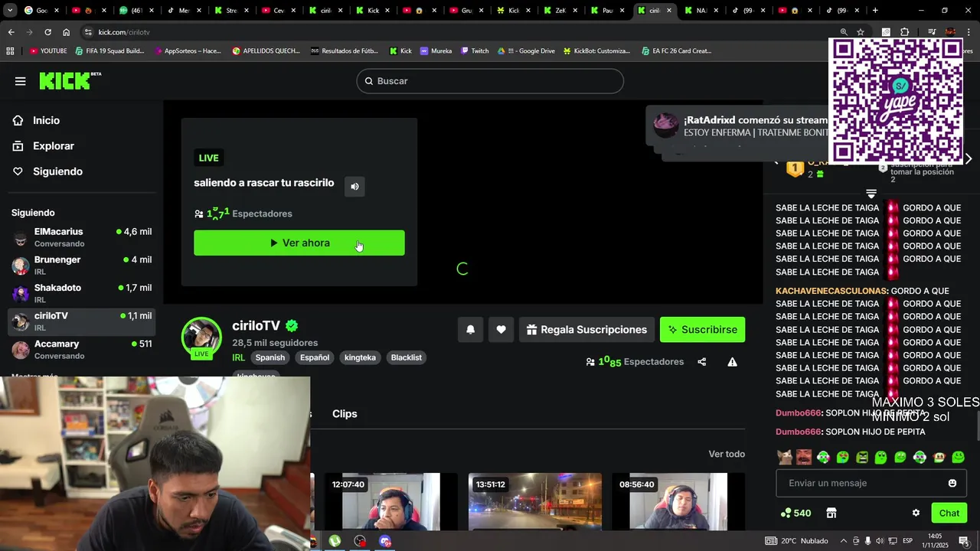Open browser extensions puzzle icon
The width and height of the screenshot is (980, 551).
(904, 32)
